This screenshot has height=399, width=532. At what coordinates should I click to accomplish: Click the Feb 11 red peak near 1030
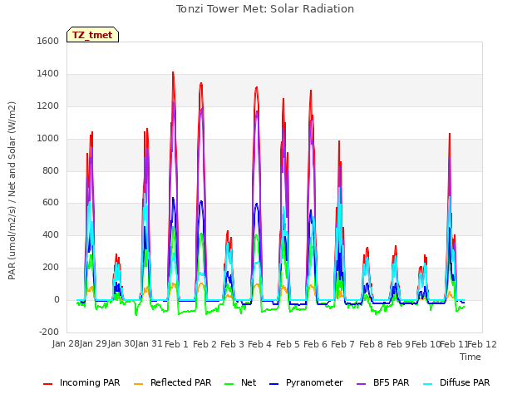coord(450,134)
